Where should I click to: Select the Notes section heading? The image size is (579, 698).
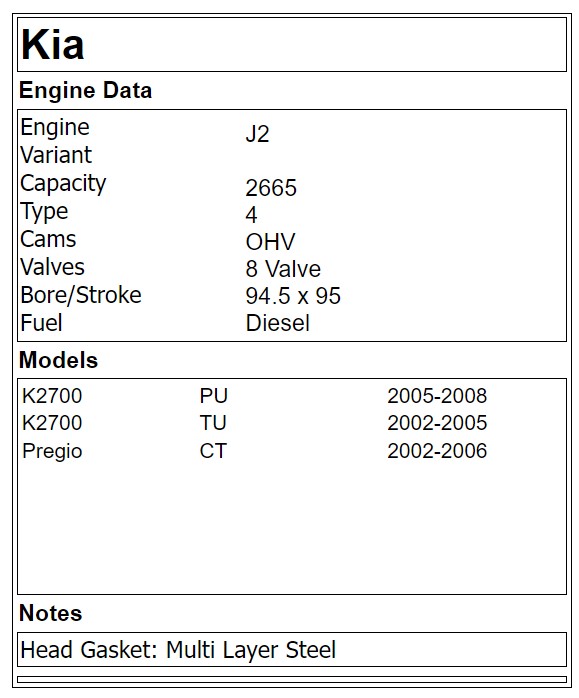50,613
